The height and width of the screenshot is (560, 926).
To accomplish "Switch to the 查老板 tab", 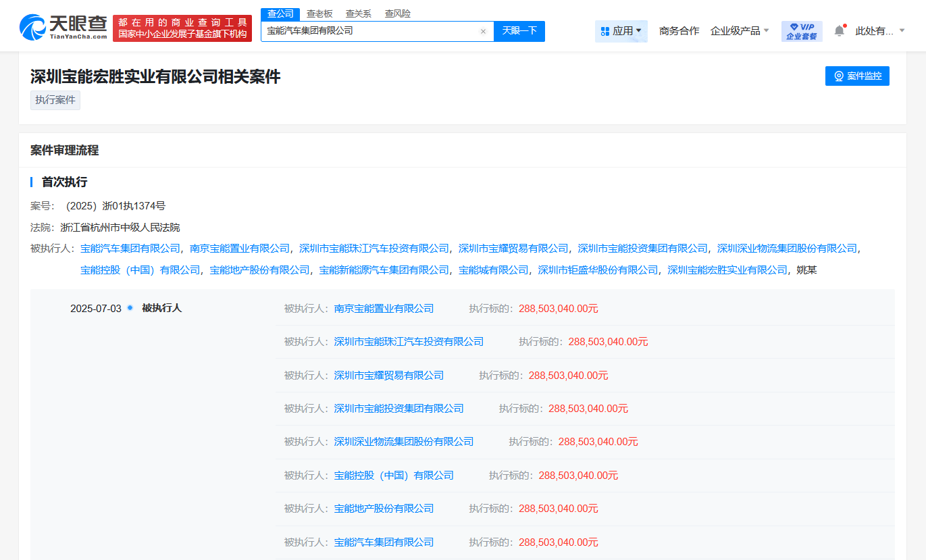I will coord(319,14).
